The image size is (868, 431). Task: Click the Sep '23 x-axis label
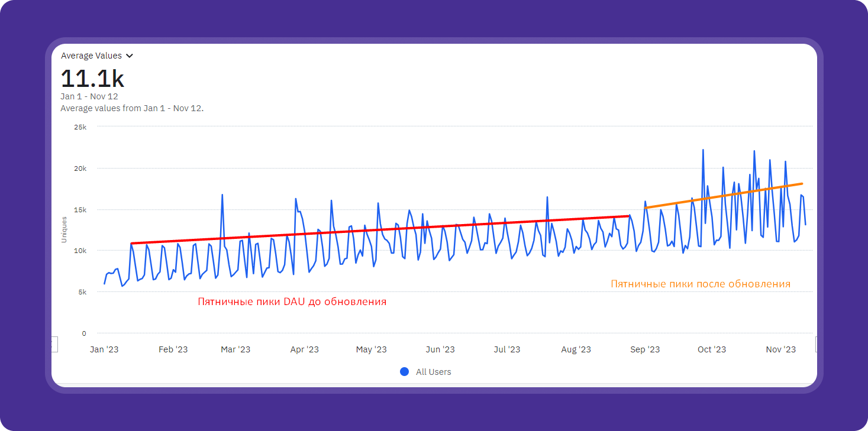point(645,349)
